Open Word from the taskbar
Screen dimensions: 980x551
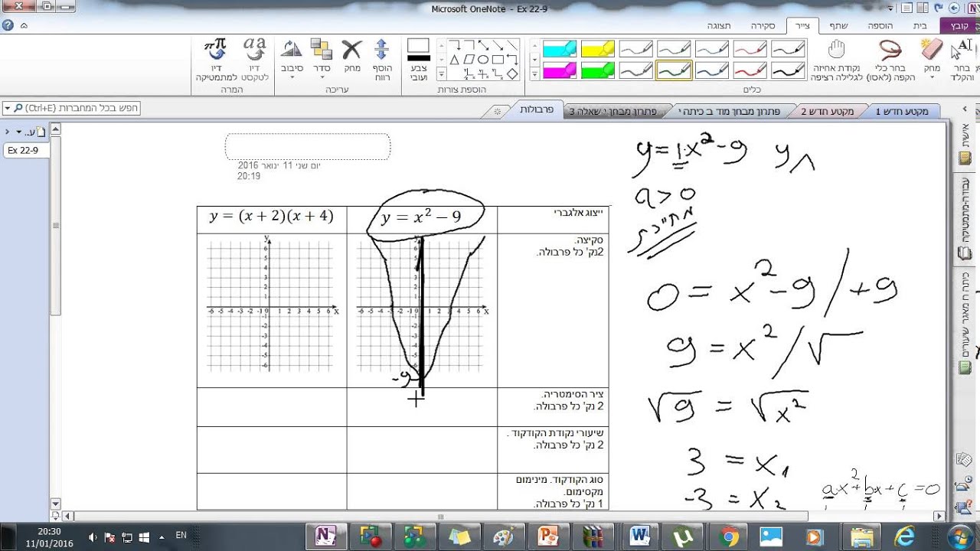coord(639,536)
